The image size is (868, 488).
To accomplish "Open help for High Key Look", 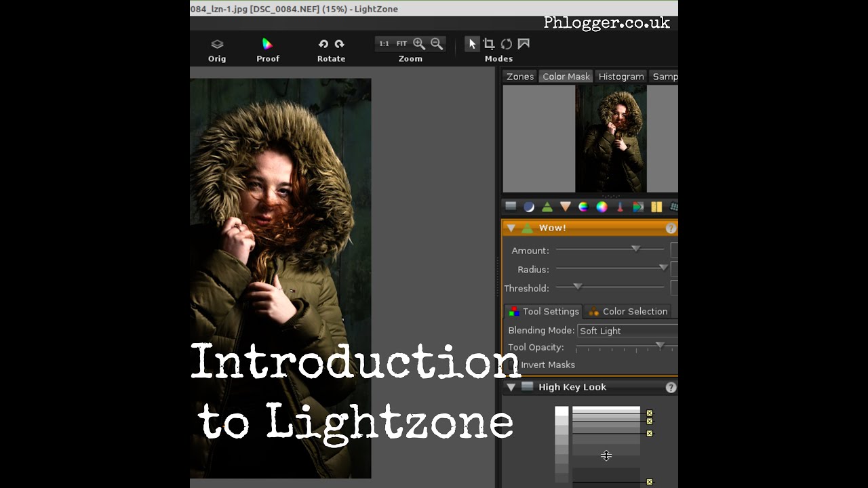I will 671,388.
